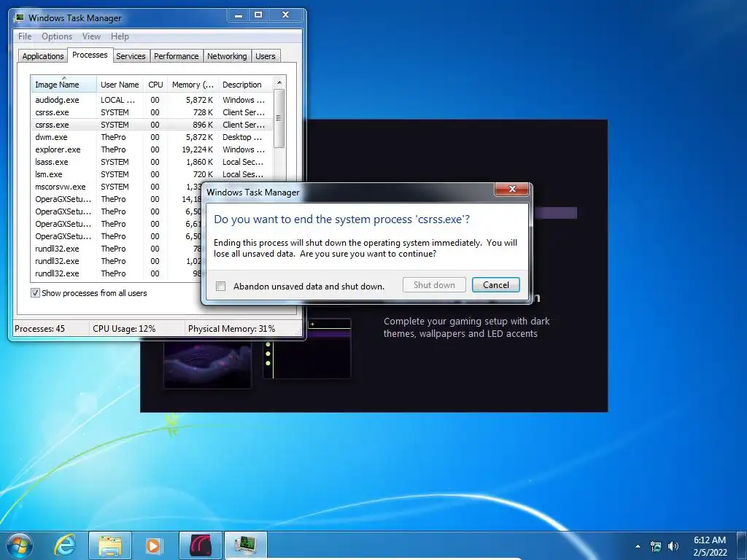The image size is (747, 560).
Task: Select the explorer.exe process
Action: pyautogui.click(x=152, y=149)
